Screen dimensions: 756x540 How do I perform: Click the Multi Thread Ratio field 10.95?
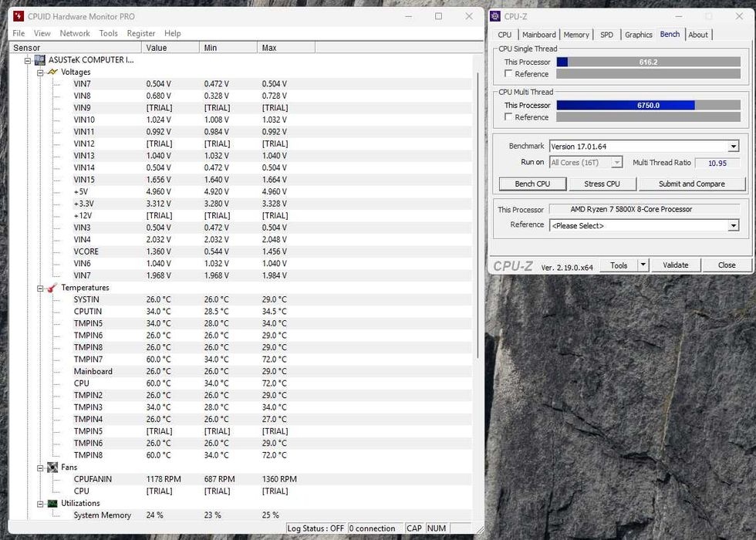tap(717, 163)
